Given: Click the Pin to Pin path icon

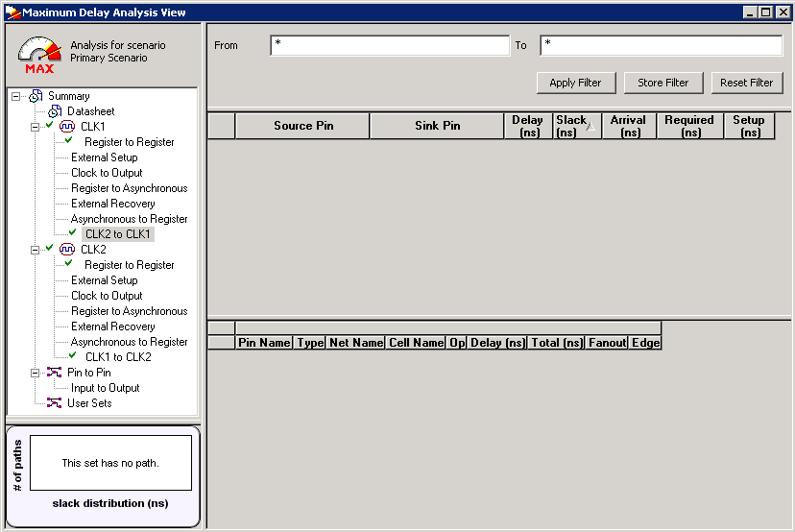Looking at the screenshot, I should tap(55, 373).
